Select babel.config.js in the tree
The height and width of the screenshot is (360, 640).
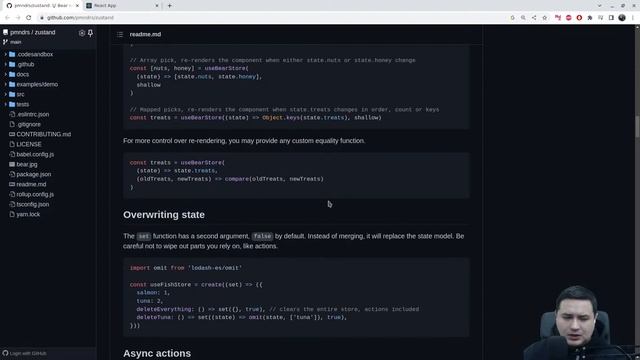pyautogui.click(x=35, y=154)
